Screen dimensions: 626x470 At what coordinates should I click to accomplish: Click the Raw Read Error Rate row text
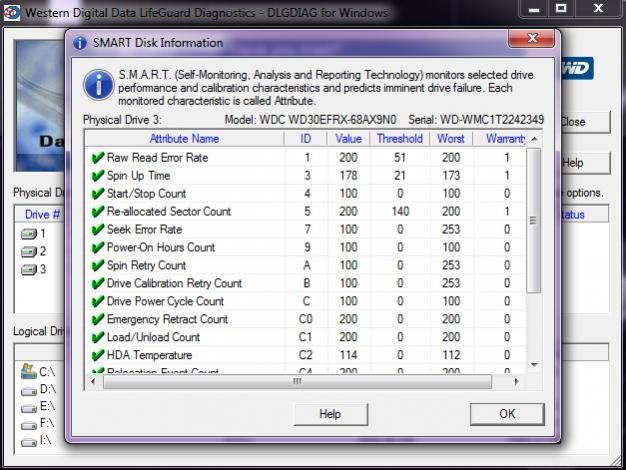(x=157, y=158)
